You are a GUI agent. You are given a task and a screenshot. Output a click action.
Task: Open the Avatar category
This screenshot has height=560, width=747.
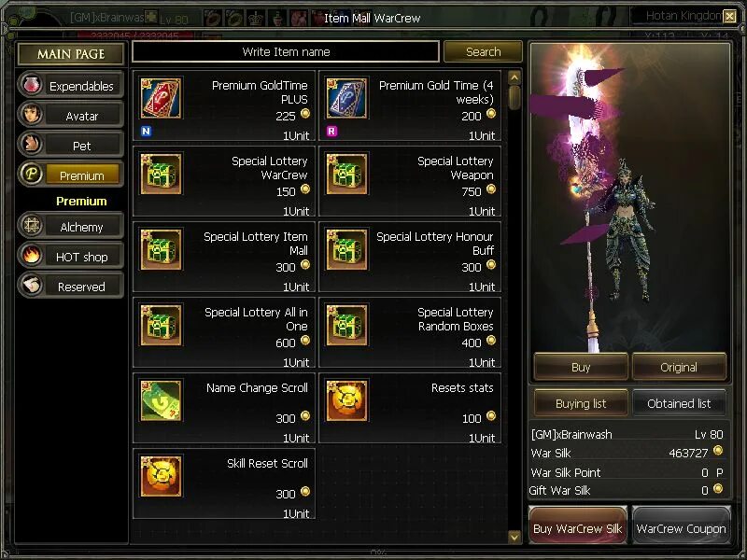click(x=71, y=115)
